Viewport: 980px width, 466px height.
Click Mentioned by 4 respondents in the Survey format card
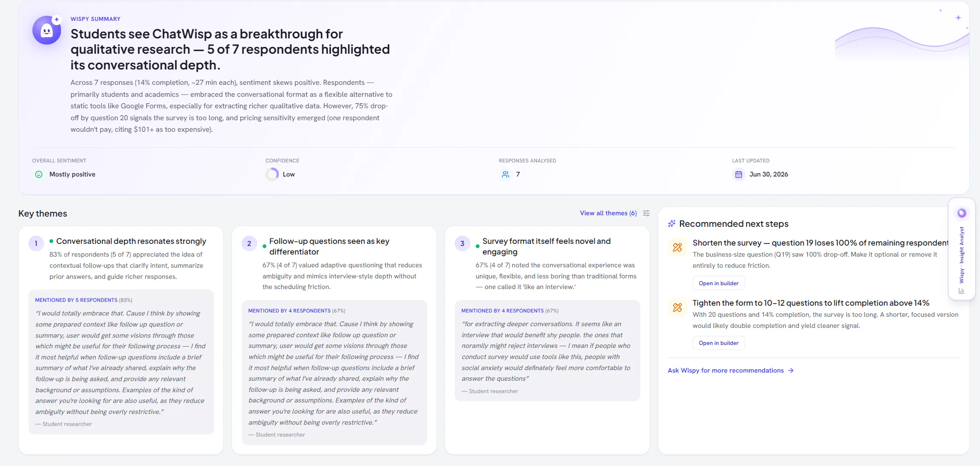(x=510, y=311)
